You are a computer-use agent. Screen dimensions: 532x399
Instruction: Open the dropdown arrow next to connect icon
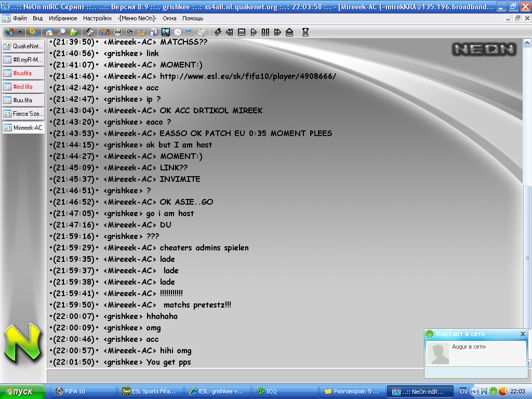click(x=20, y=32)
